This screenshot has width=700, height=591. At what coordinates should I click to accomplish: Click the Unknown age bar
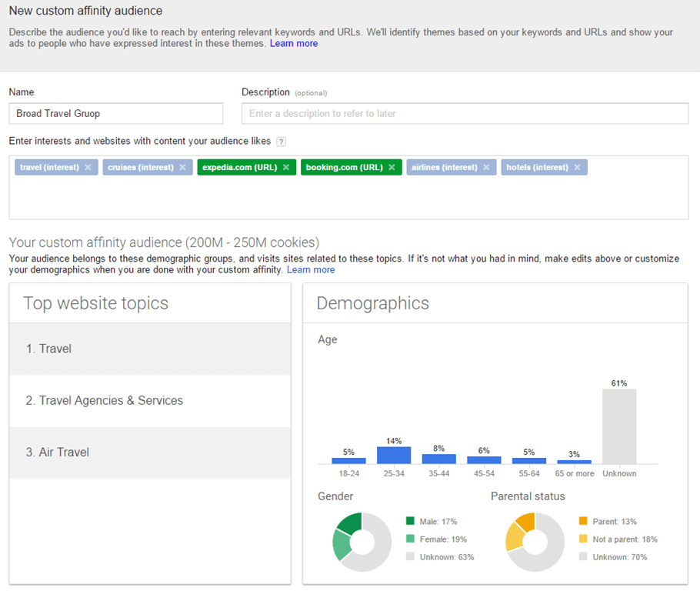(618, 426)
